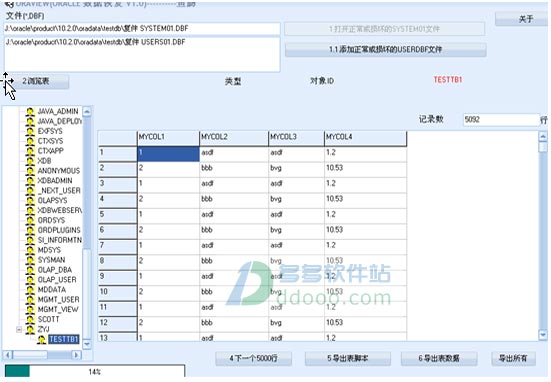Click tree scrollbar down arrow
The width and height of the screenshot is (551, 382).
click(87, 344)
